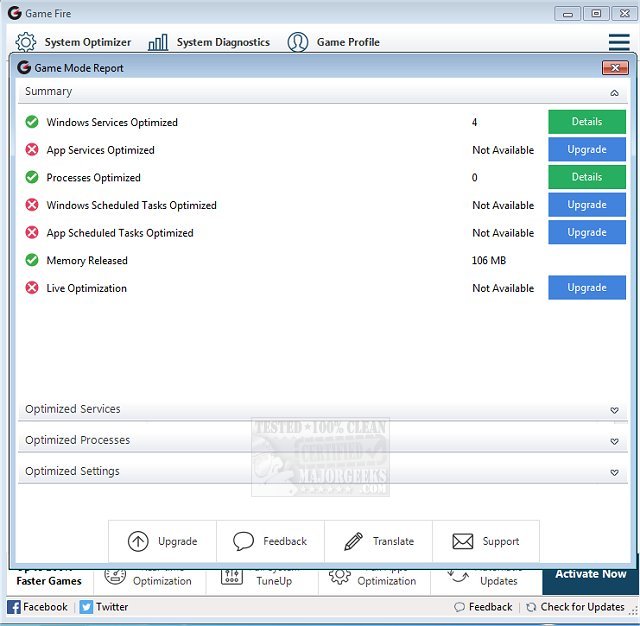Click Check for Updates link text
Screen dimensions: 640x626
pyautogui.click(x=582, y=607)
